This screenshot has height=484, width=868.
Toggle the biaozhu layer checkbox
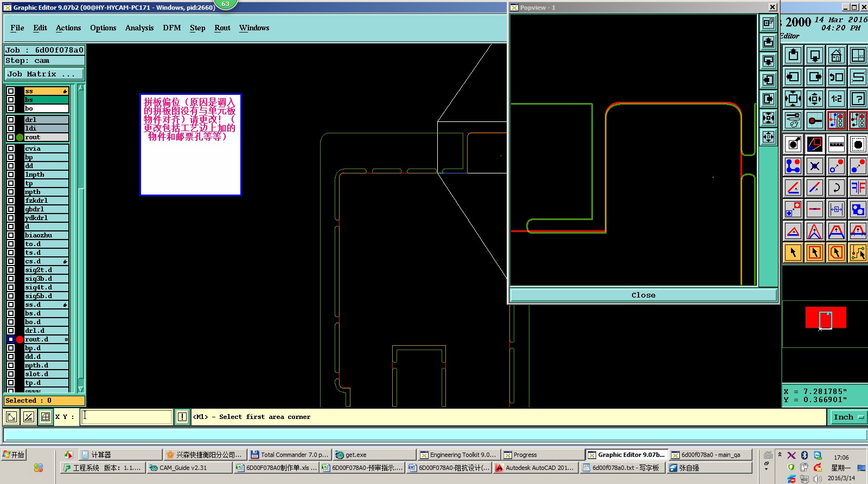(x=11, y=235)
